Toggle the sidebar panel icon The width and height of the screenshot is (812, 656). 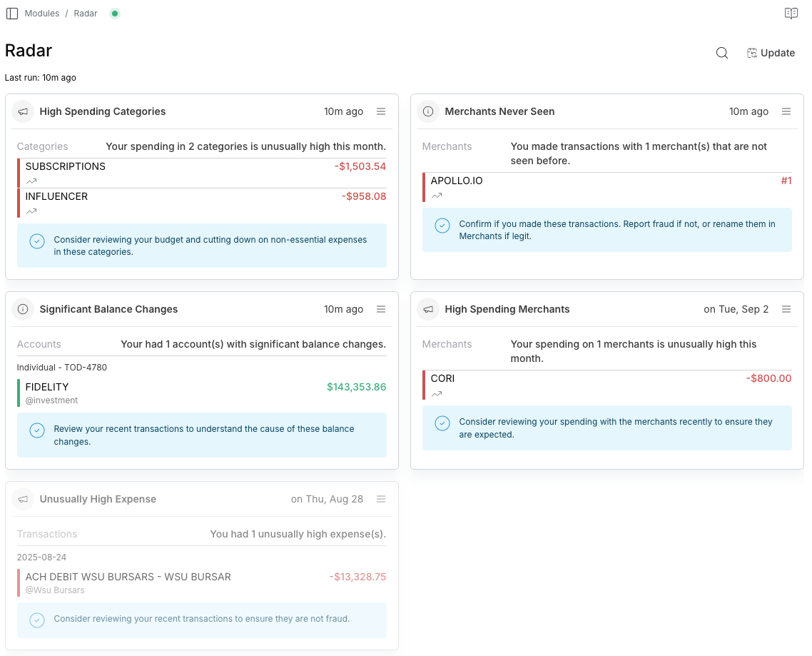point(12,14)
